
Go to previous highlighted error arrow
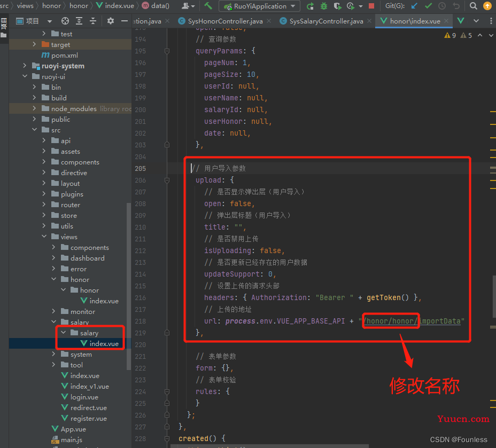(x=480, y=35)
